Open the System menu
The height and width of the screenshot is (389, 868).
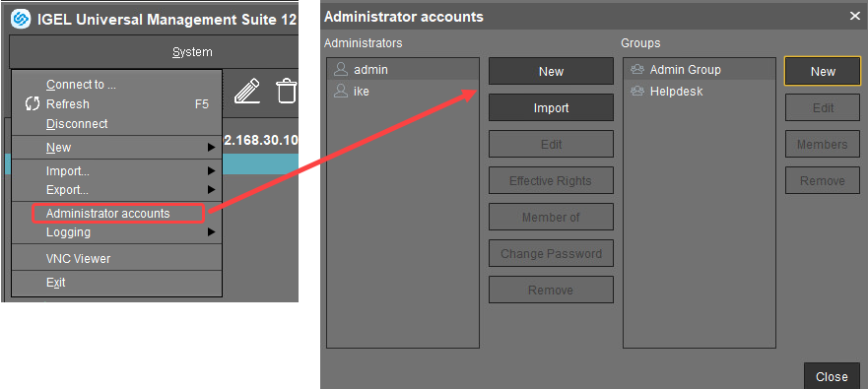click(192, 52)
